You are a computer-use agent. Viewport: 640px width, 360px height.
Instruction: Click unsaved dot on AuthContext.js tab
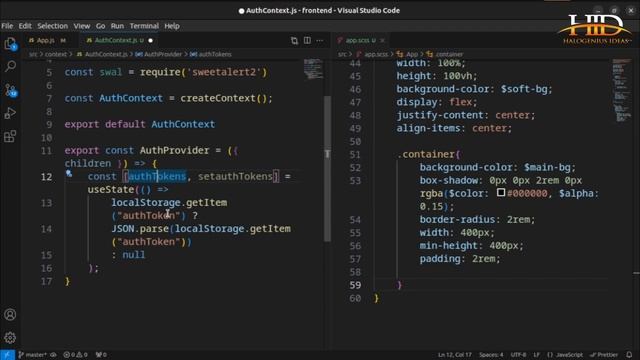point(151,40)
